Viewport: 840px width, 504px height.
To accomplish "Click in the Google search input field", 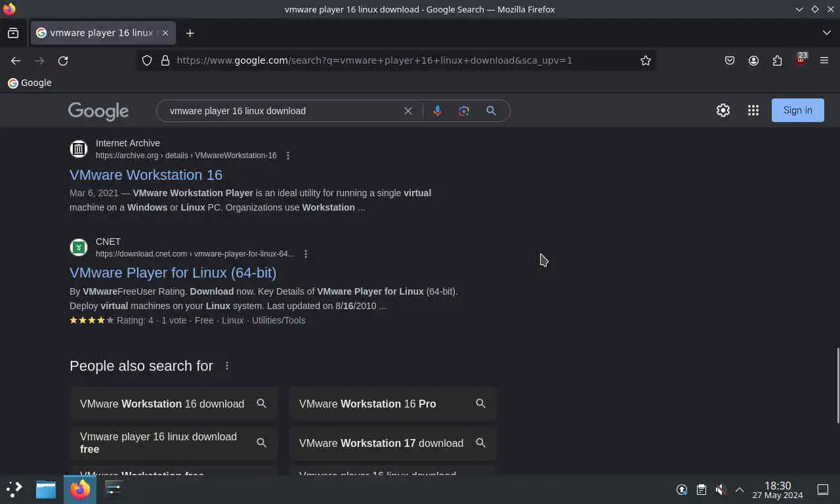I will tap(282, 111).
